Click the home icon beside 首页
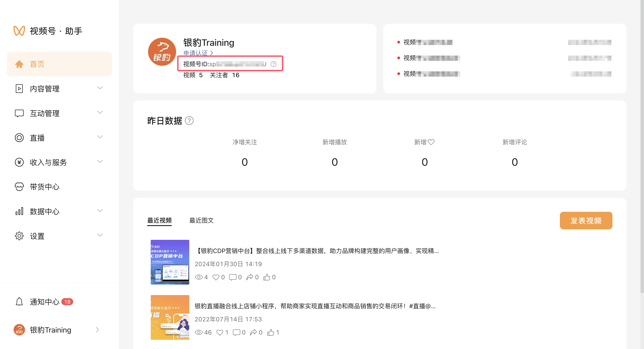 pyautogui.click(x=19, y=64)
